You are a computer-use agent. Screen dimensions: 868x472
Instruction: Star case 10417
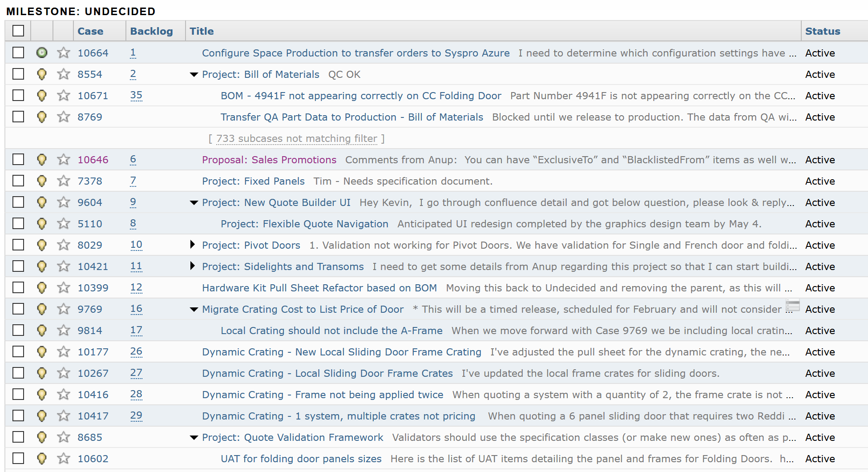click(64, 416)
